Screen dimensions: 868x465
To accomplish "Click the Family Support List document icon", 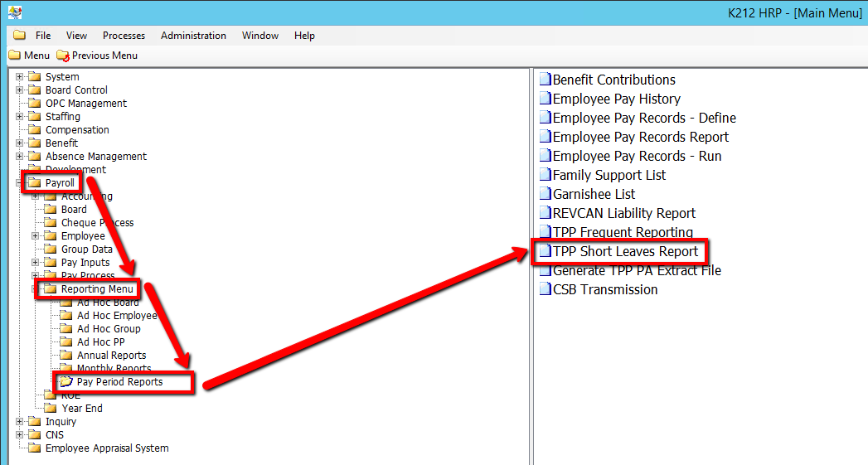I will coord(545,175).
